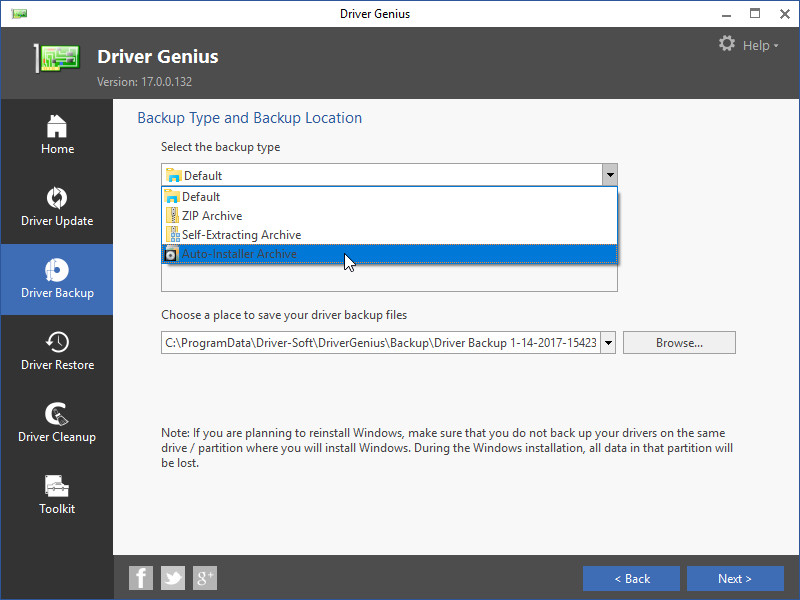
Task: Collapse the backup type dropdown arrow
Action: (x=610, y=175)
